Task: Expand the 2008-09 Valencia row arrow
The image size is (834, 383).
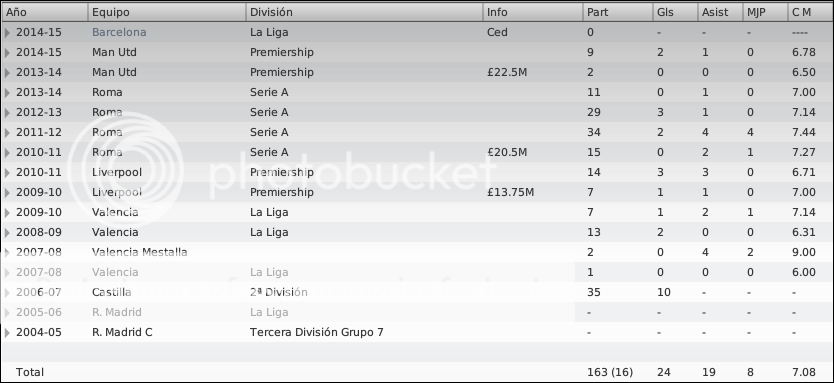Action: point(7,232)
